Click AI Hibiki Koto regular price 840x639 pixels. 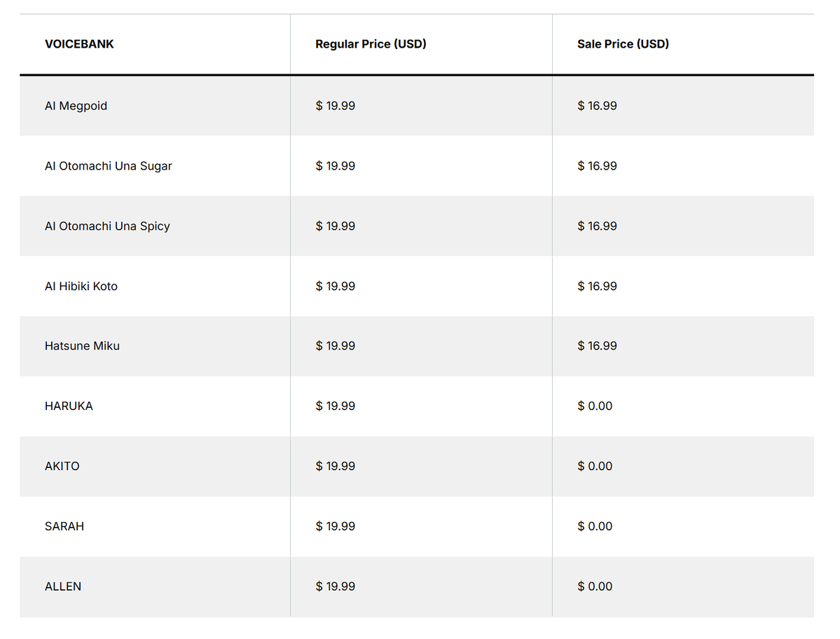(x=336, y=286)
